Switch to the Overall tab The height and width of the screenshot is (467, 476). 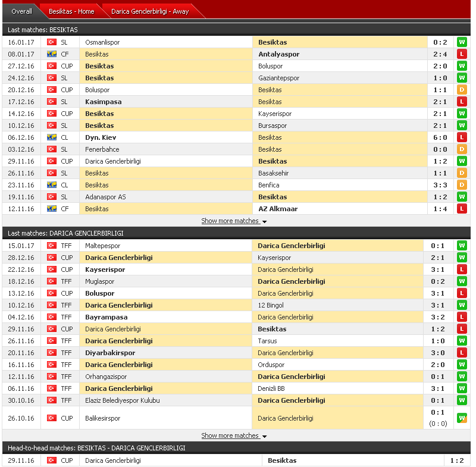point(21,11)
